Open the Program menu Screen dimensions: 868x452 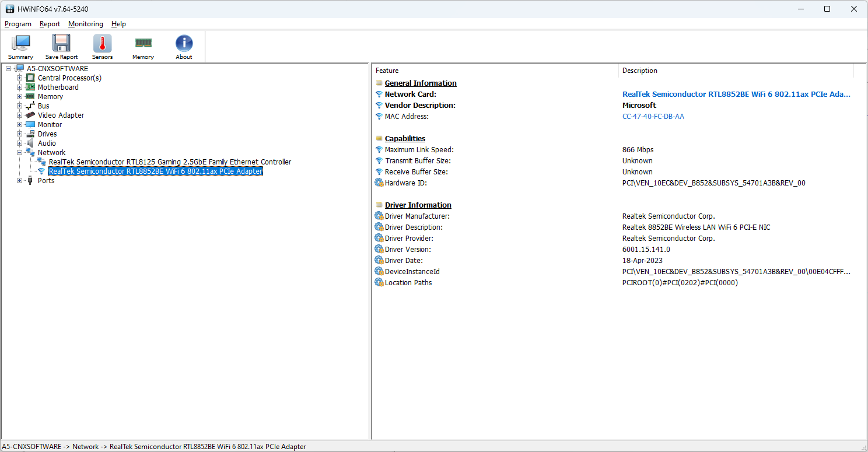[18, 24]
